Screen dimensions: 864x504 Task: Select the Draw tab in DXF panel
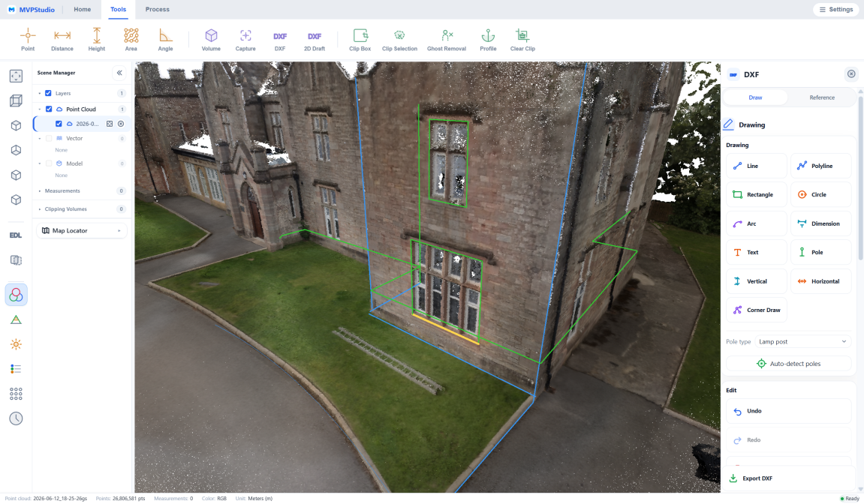point(755,97)
